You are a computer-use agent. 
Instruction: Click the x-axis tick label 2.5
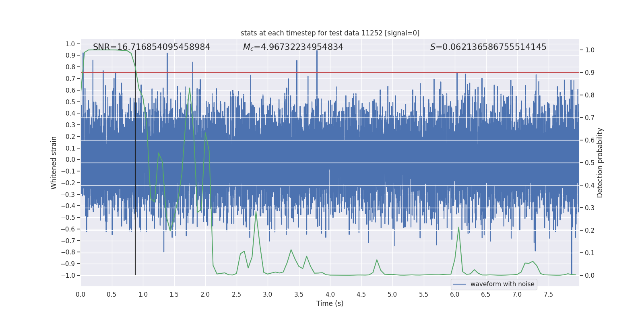[x=236, y=295]
